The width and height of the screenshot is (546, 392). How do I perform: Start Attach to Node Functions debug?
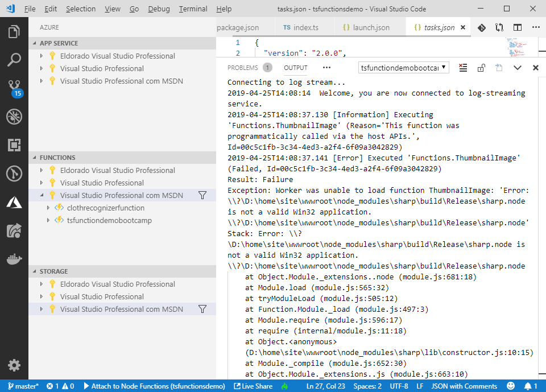click(x=154, y=386)
